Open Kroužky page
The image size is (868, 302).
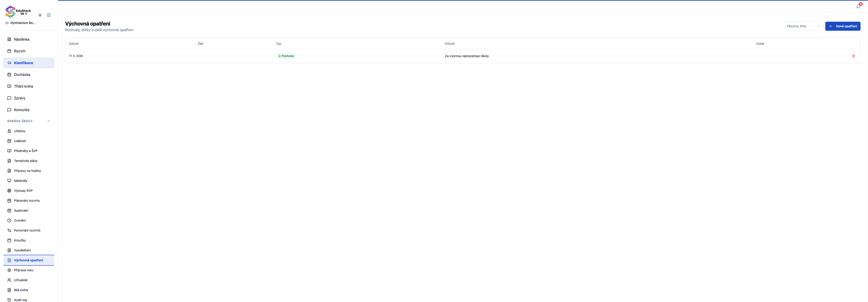(29, 240)
